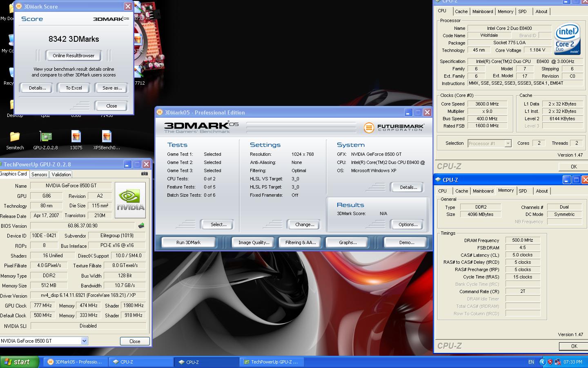This screenshot has height=368, width=588.
Task: Click the Save as... button
Action: pyautogui.click(x=112, y=88)
